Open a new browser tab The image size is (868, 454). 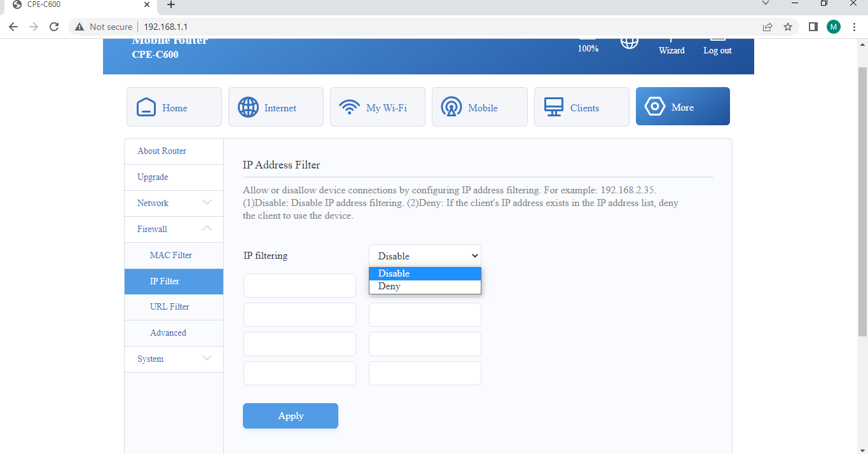[170, 5]
